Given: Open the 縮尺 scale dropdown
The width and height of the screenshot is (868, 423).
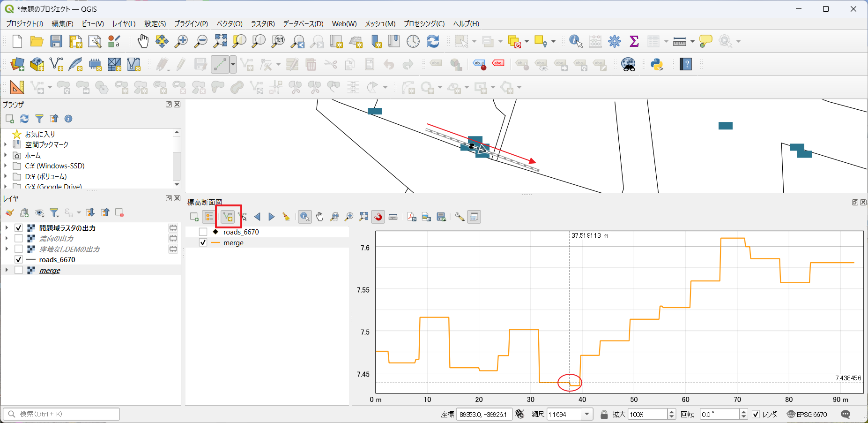Looking at the screenshot, I should coord(587,414).
